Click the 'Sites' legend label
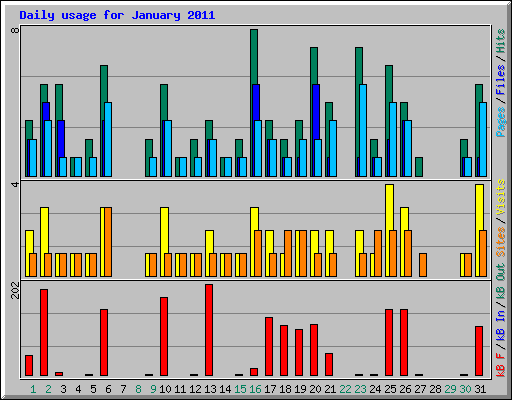Viewport: 512px width, 400px height. coord(500,242)
